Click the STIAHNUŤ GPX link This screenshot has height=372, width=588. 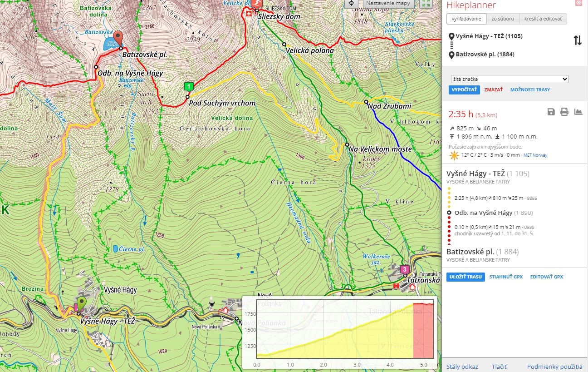506,277
